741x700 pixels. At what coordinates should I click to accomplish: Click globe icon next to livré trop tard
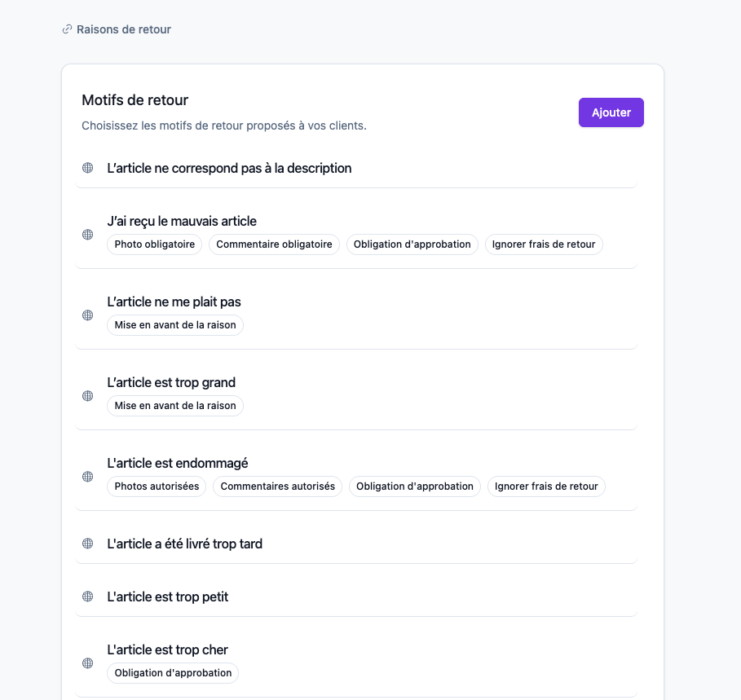(87, 544)
